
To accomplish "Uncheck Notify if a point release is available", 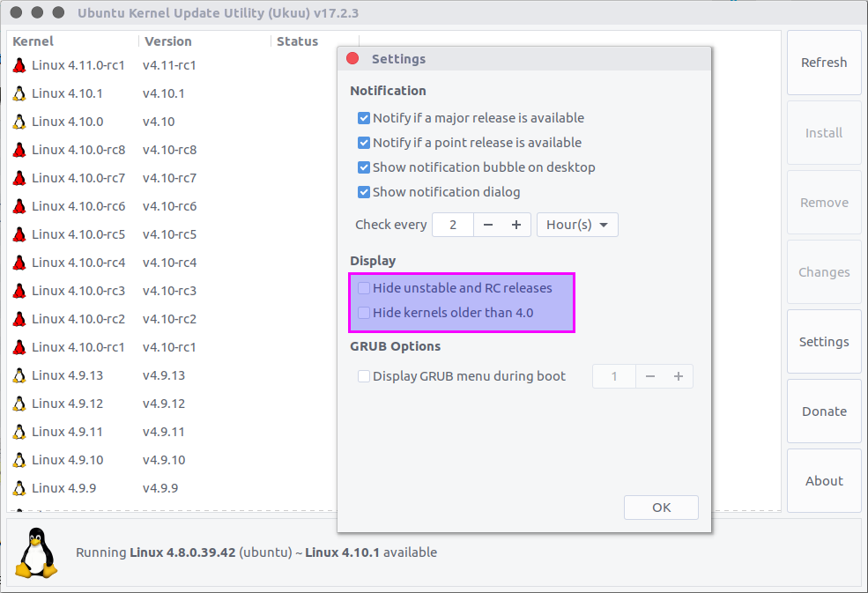I will click(364, 143).
